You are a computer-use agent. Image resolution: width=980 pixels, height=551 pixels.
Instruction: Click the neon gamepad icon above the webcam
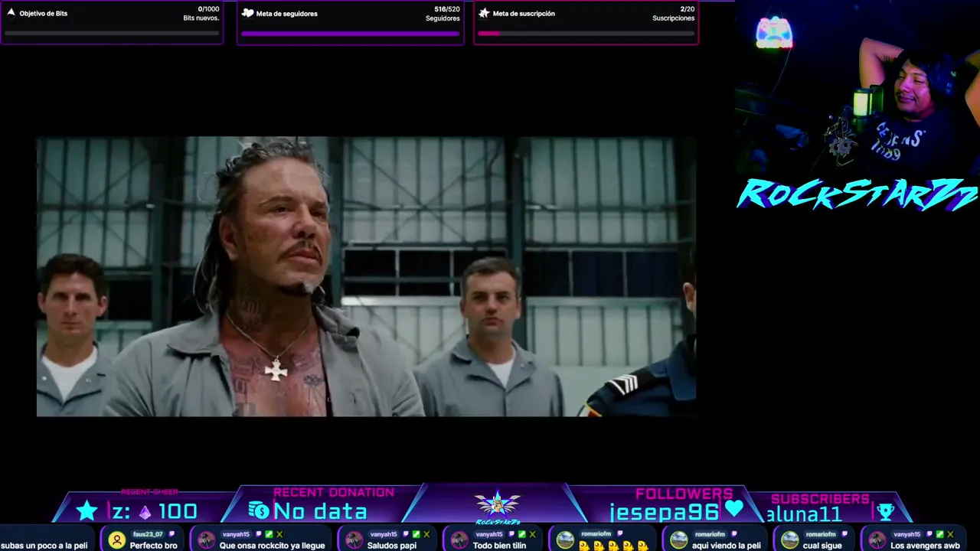tap(774, 33)
